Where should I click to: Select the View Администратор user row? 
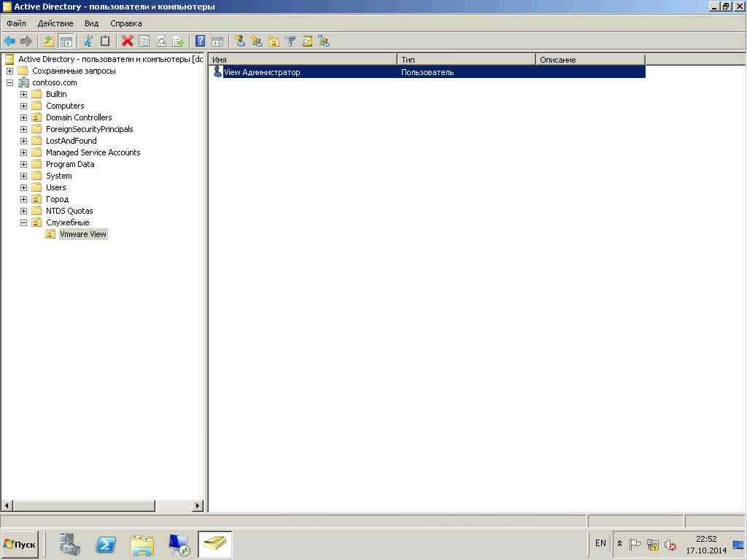coord(427,72)
